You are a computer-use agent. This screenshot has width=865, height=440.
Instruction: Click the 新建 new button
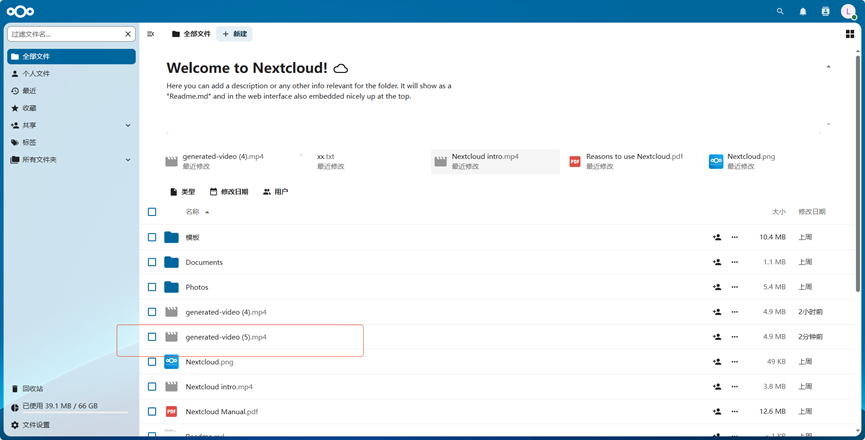(x=234, y=34)
